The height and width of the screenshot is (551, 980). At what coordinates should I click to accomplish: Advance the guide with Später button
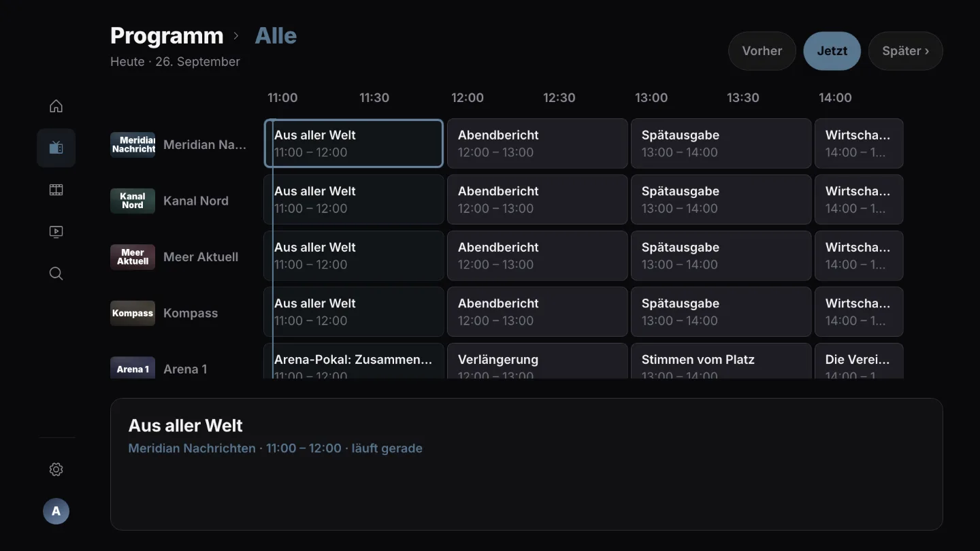tap(906, 51)
